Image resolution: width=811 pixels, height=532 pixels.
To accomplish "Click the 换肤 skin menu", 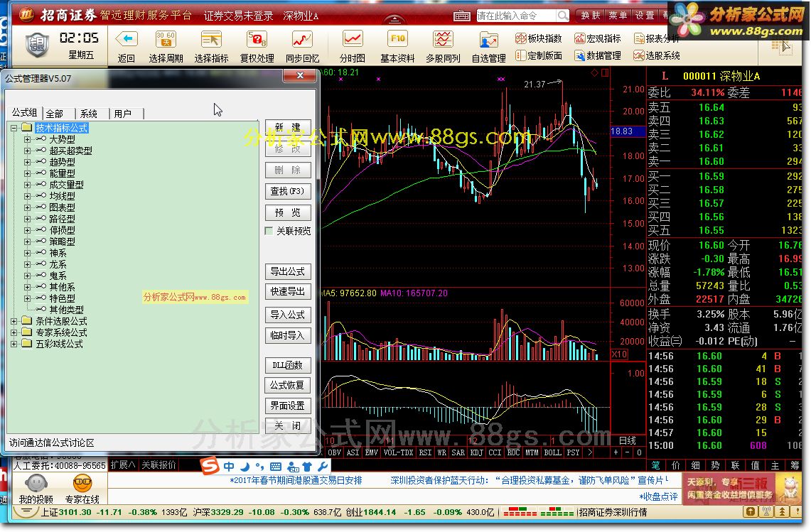I will point(590,16).
